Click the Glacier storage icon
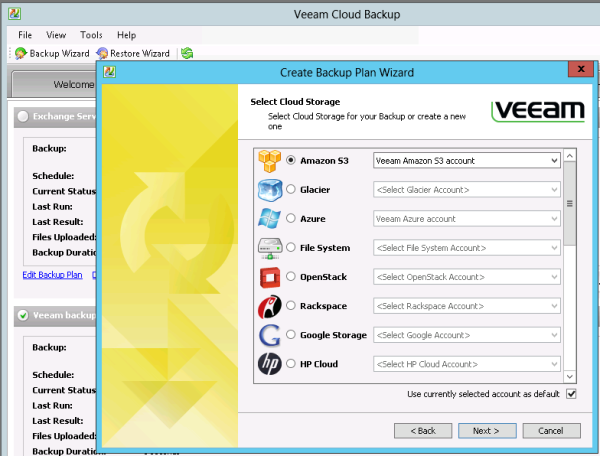600x456 pixels. [271, 189]
